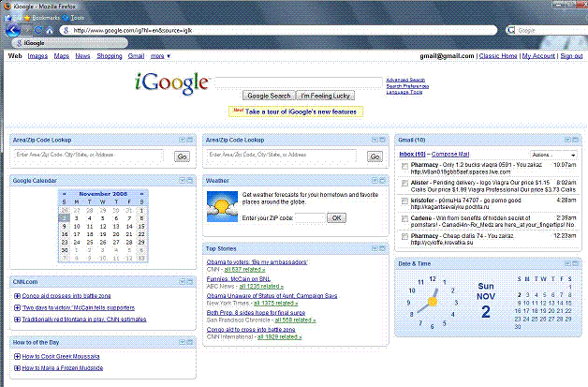Click the Sign out link

571,56
